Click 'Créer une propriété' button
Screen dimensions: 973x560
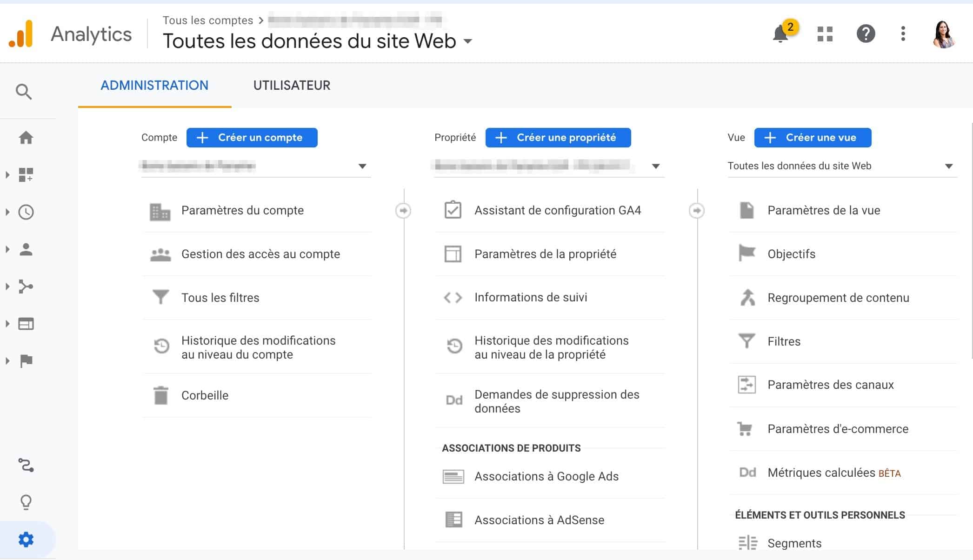click(558, 138)
